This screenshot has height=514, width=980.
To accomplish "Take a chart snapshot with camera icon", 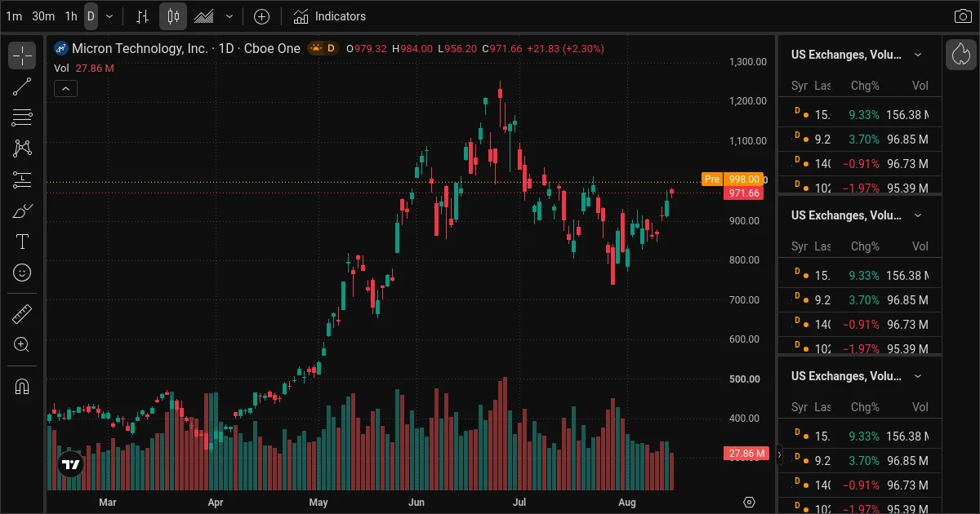I will pos(963,16).
